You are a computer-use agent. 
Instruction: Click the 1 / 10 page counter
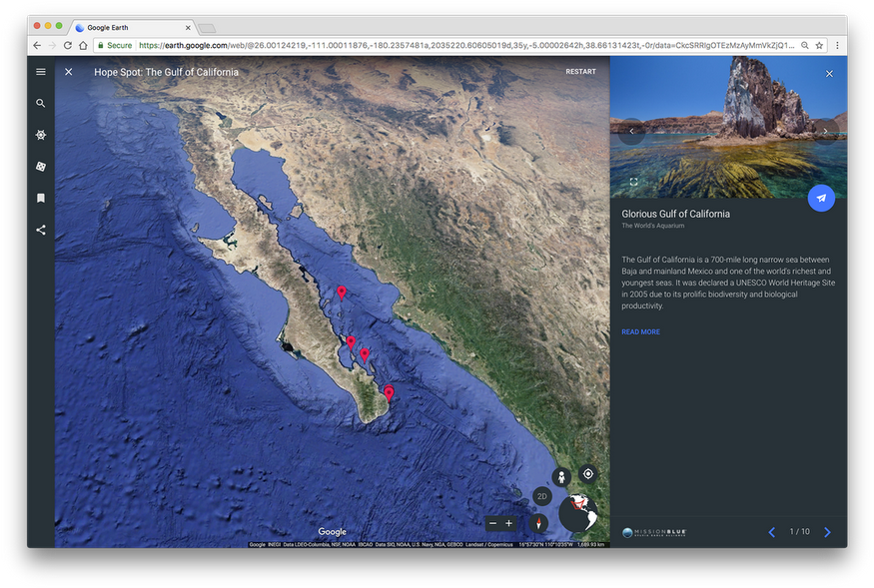tap(799, 532)
